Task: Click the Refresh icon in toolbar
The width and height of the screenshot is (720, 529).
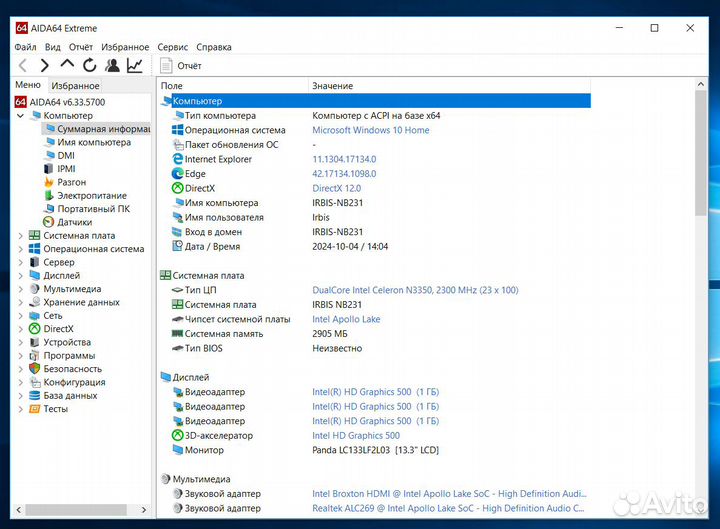Action: pos(90,66)
